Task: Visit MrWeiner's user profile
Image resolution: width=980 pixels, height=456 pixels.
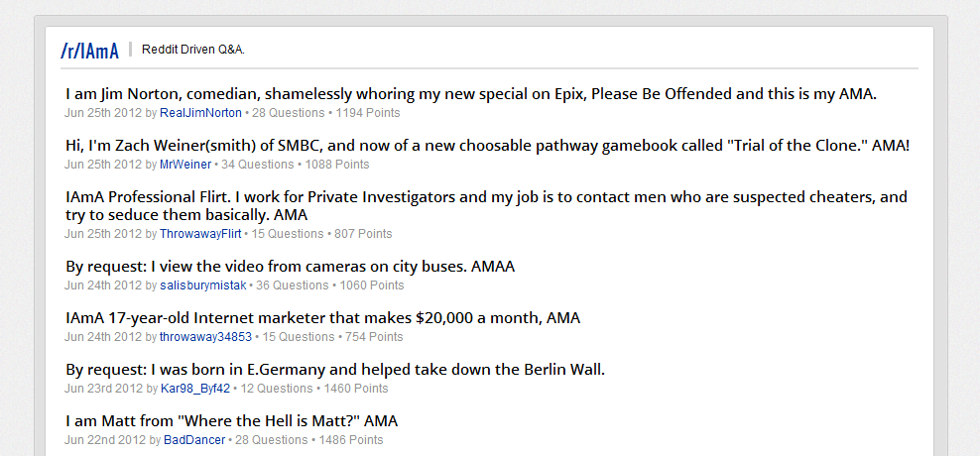Action: tap(186, 165)
